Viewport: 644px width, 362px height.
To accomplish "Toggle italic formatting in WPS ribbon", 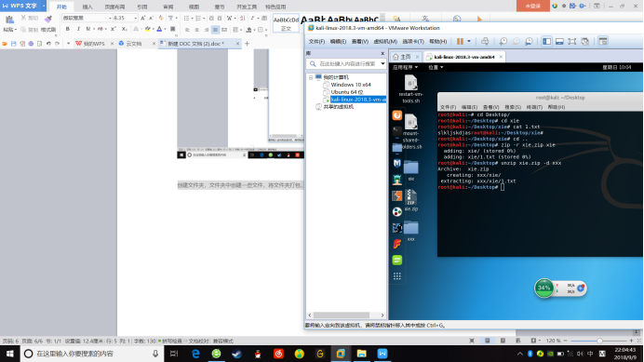I will coord(78,29).
